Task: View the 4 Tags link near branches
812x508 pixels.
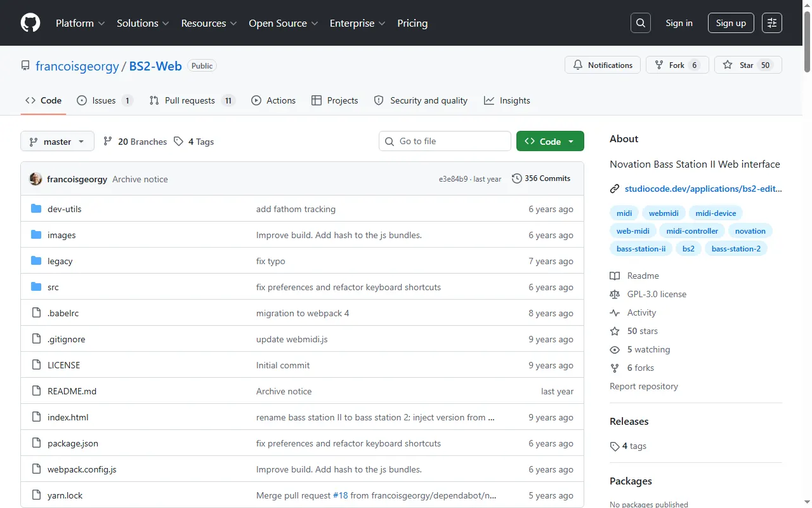Action: pyautogui.click(x=193, y=142)
